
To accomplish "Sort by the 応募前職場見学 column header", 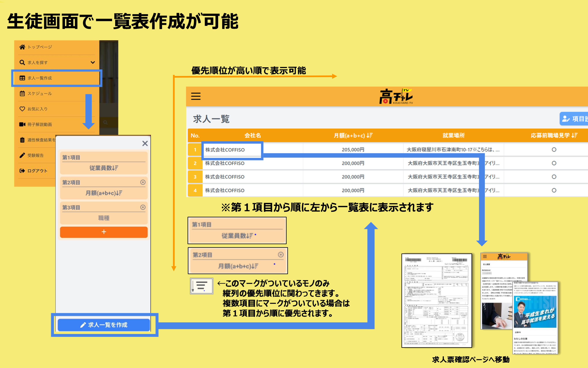I will (x=554, y=136).
